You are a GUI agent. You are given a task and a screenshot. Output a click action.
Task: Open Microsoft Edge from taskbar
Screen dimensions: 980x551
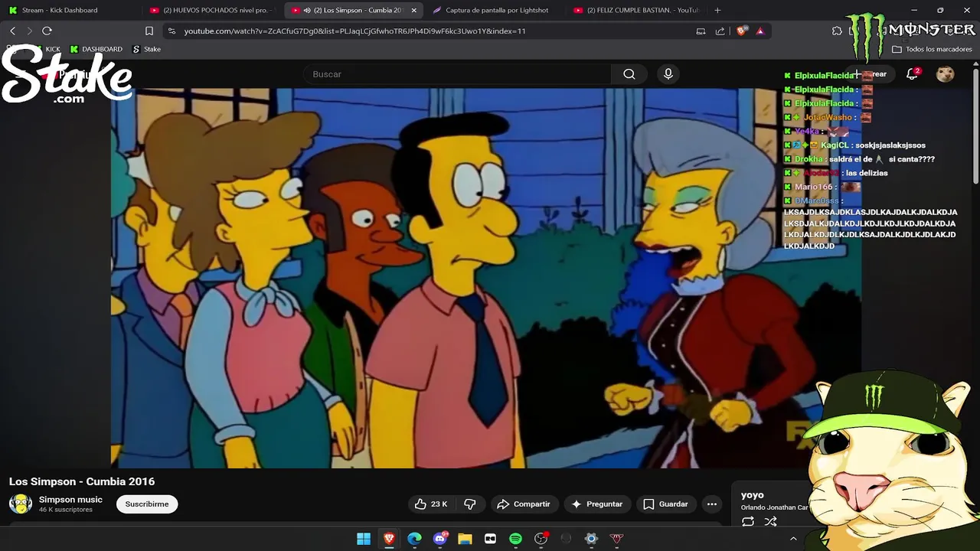(414, 539)
